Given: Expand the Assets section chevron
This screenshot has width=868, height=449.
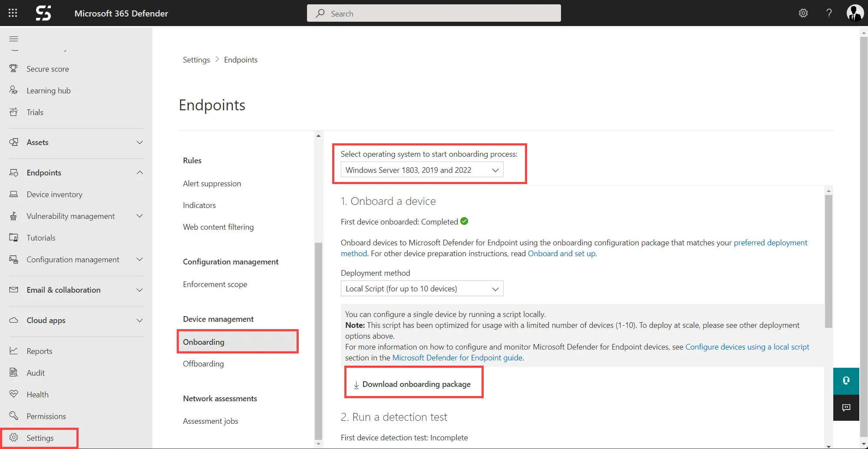Looking at the screenshot, I should pyautogui.click(x=140, y=142).
